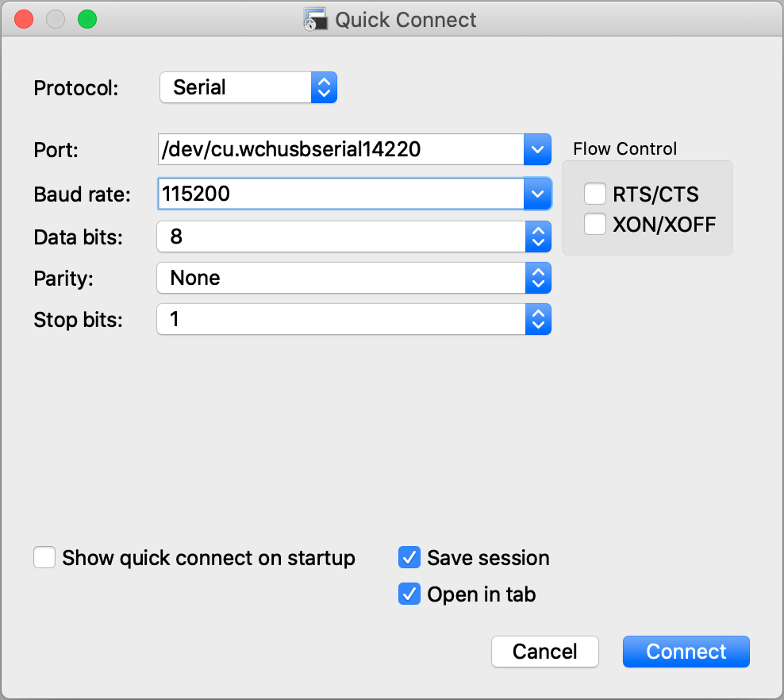Viewport: 784px width, 700px height.
Task: Click the Cancel button
Action: [545, 652]
